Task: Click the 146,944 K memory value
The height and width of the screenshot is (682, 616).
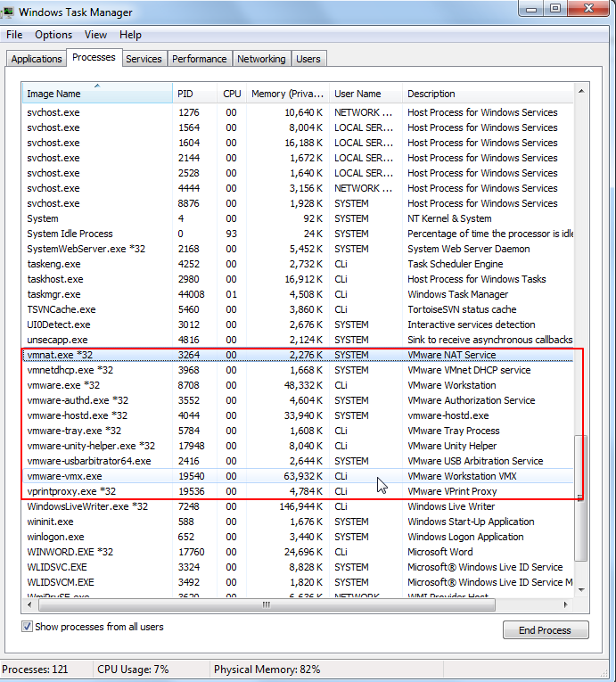Action: click(300, 506)
